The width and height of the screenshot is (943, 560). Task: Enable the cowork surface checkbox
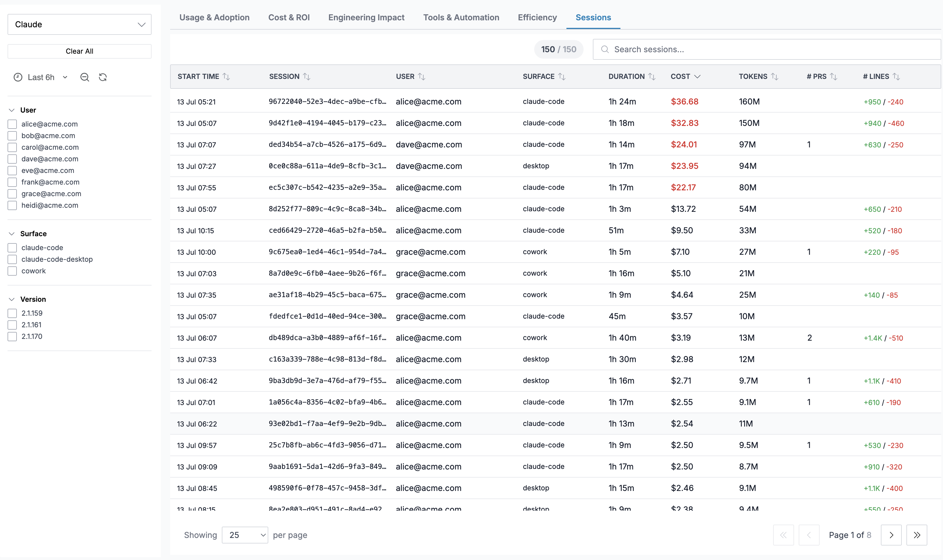12,271
